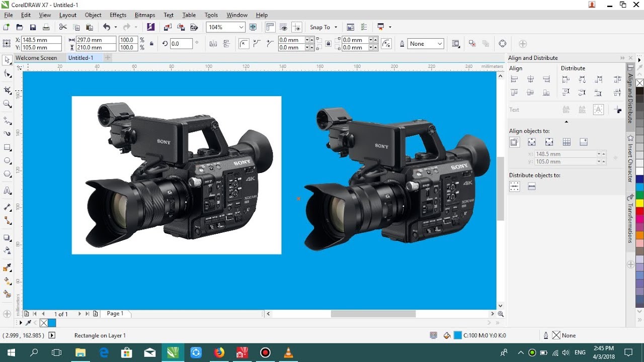Create a new document with New icon
The image size is (644, 362).
tap(7, 27)
